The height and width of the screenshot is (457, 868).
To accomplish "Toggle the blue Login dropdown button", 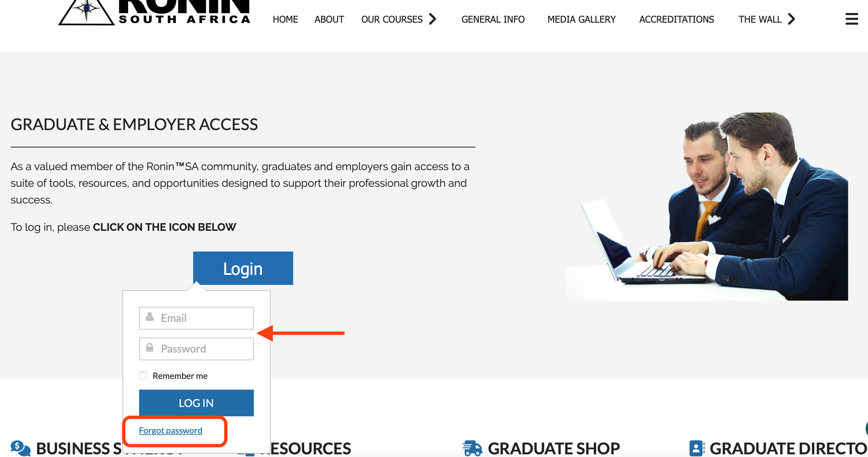I will pyautogui.click(x=243, y=268).
